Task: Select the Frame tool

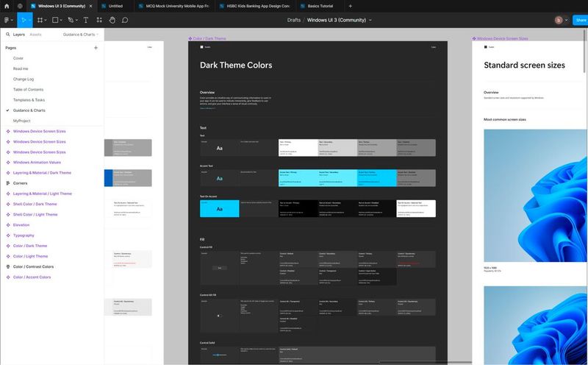Action: click(x=40, y=20)
